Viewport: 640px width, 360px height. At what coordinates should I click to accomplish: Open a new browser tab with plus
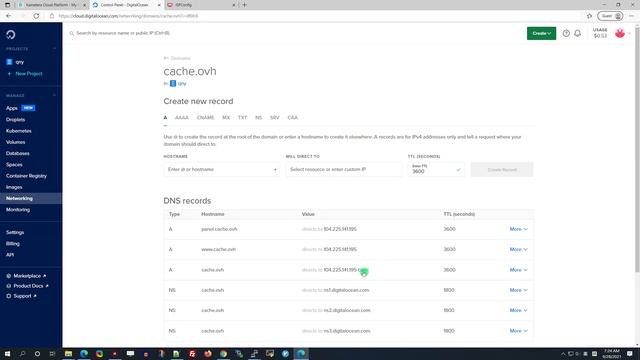244,5
